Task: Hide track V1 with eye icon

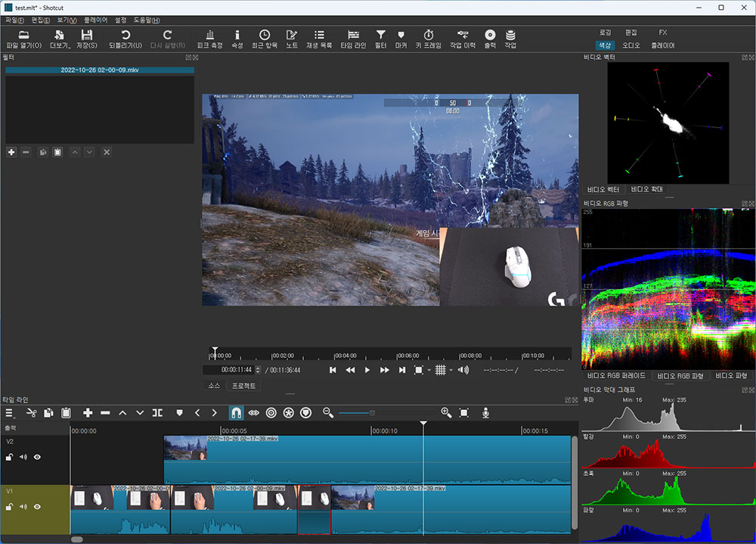Action: pos(37,506)
